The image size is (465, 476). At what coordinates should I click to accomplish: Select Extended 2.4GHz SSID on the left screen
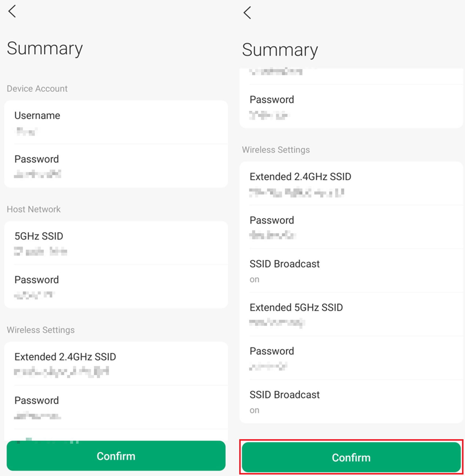pyautogui.click(x=116, y=364)
